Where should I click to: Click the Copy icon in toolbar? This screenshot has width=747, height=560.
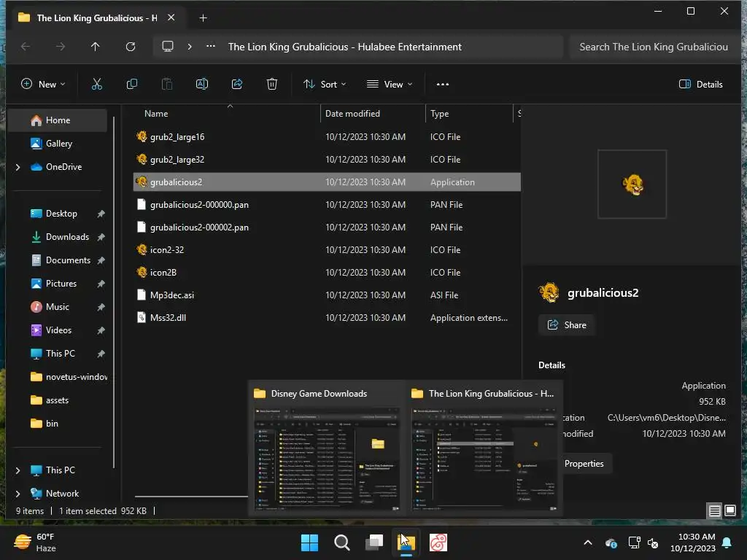(x=132, y=85)
